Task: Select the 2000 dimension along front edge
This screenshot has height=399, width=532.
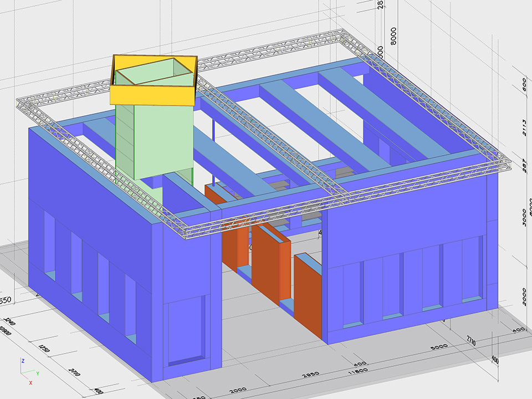Action: pos(239,391)
